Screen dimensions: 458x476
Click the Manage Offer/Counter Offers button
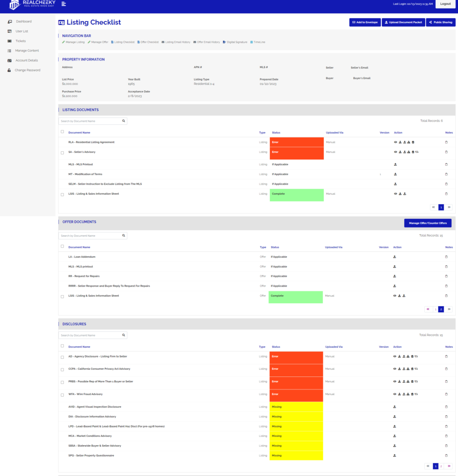pyautogui.click(x=428, y=223)
